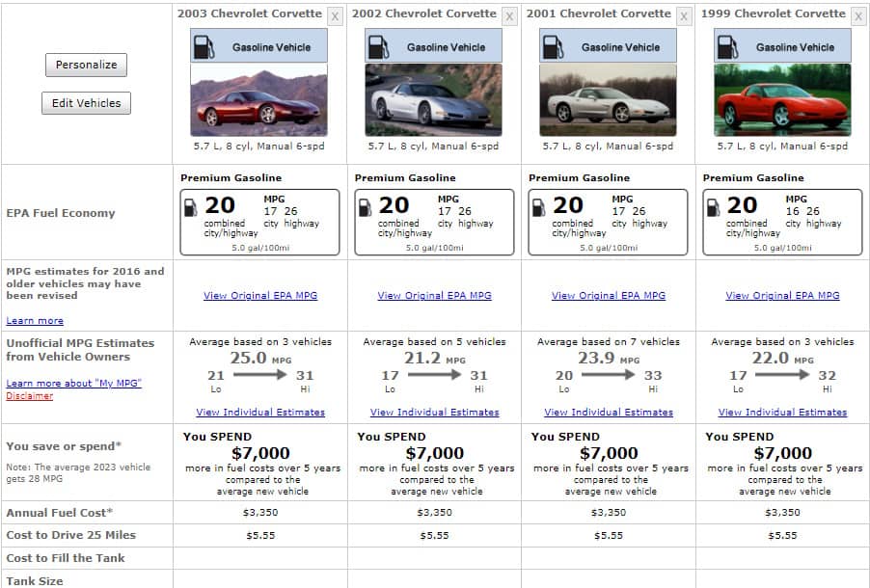The height and width of the screenshot is (588, 870).
Task: Click the bright red 1999 Corvette photo
Action: (782, 100)
